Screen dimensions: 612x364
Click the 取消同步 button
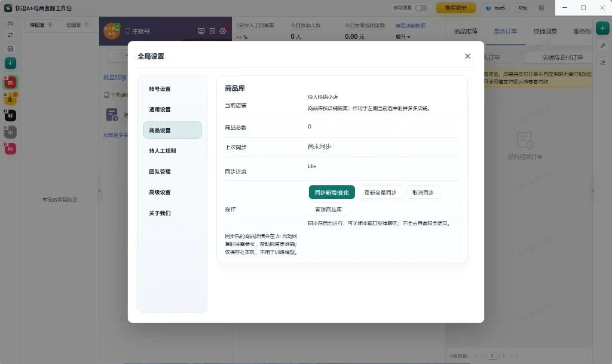pyautogui.click(x=423, y=192)
